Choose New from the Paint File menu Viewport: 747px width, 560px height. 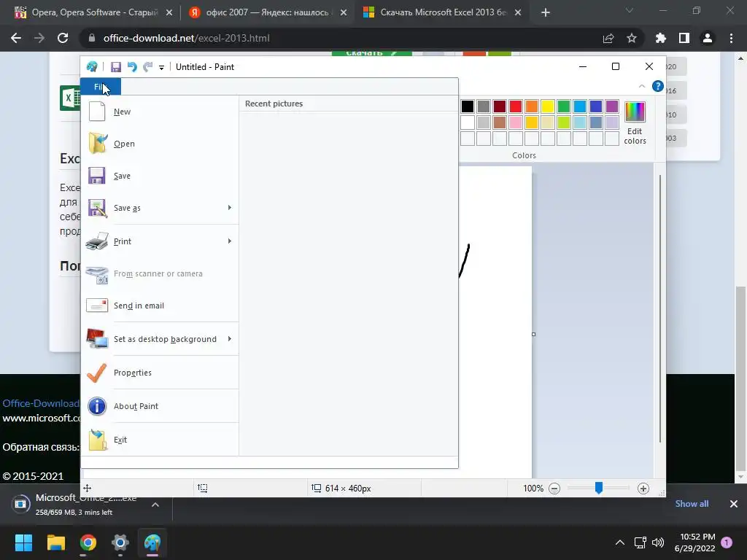coord(160,112)
